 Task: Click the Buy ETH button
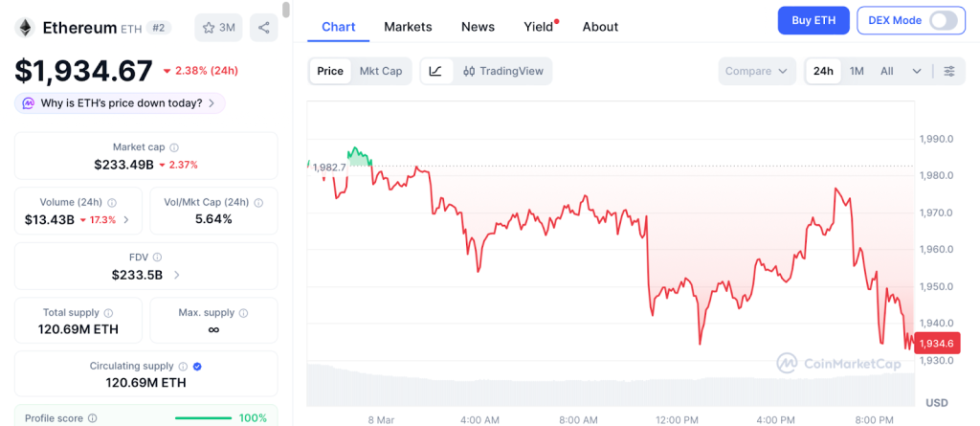tap(812, 20)
